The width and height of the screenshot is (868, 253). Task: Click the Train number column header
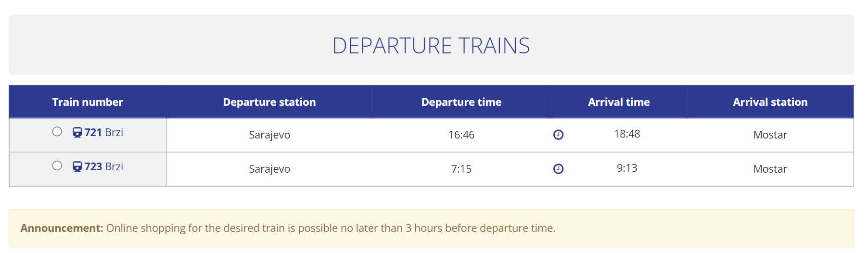pyautogui.click(x=88, y=102)
